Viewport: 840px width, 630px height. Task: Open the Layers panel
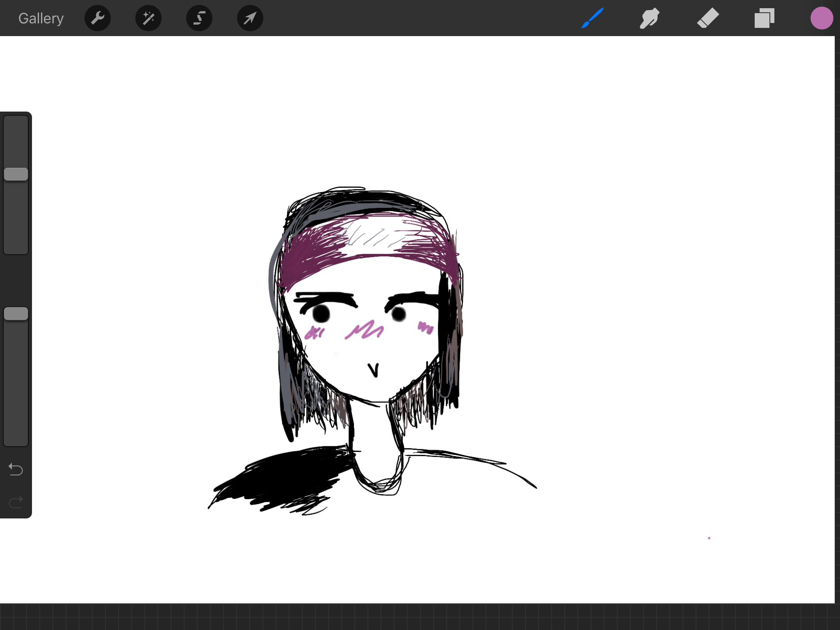pos(765,18)
